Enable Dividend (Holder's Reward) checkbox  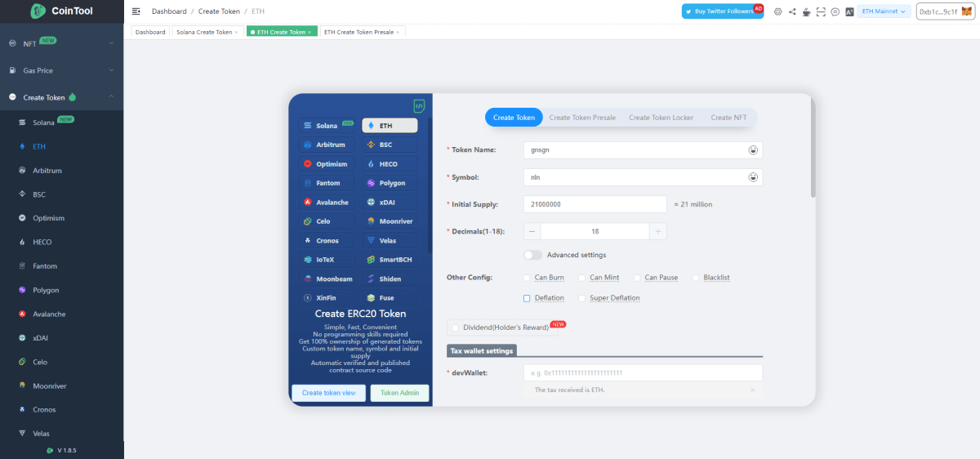[x=456, y=328]
